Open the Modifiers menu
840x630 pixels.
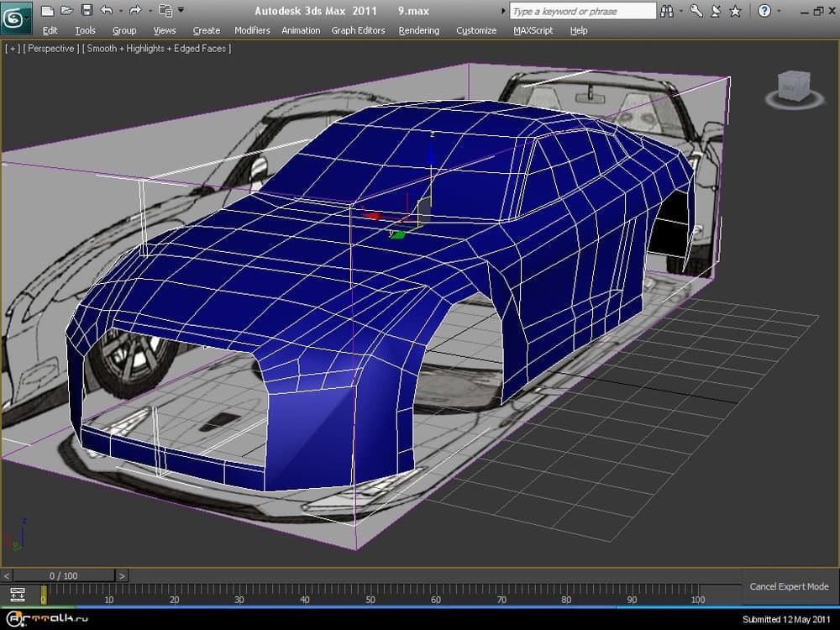click(252, 30)
